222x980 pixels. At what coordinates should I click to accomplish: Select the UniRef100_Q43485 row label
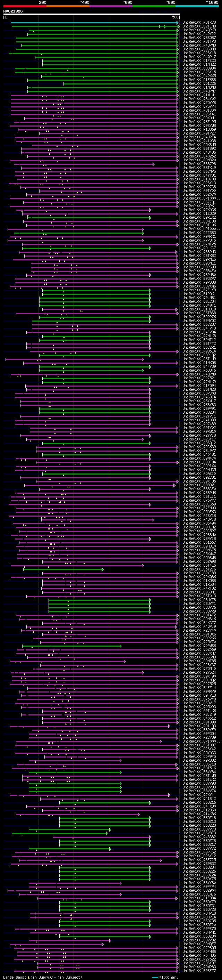coord(199,153)
